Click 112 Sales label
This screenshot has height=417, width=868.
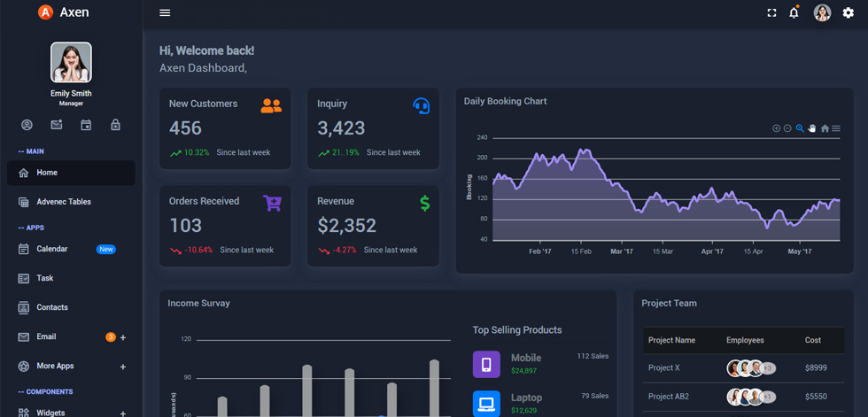[x=593, y=356]
